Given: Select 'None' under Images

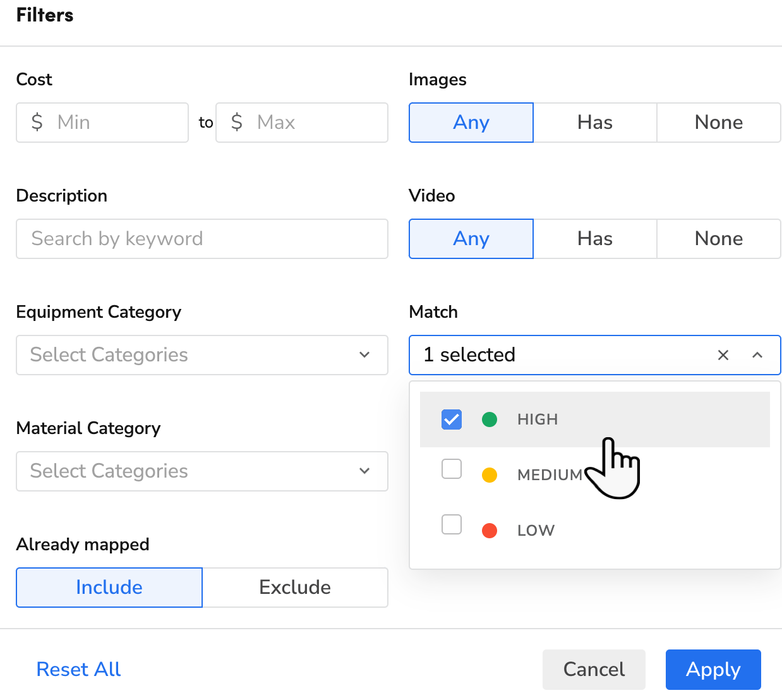Looking at the screenshot, I should 719,123.
